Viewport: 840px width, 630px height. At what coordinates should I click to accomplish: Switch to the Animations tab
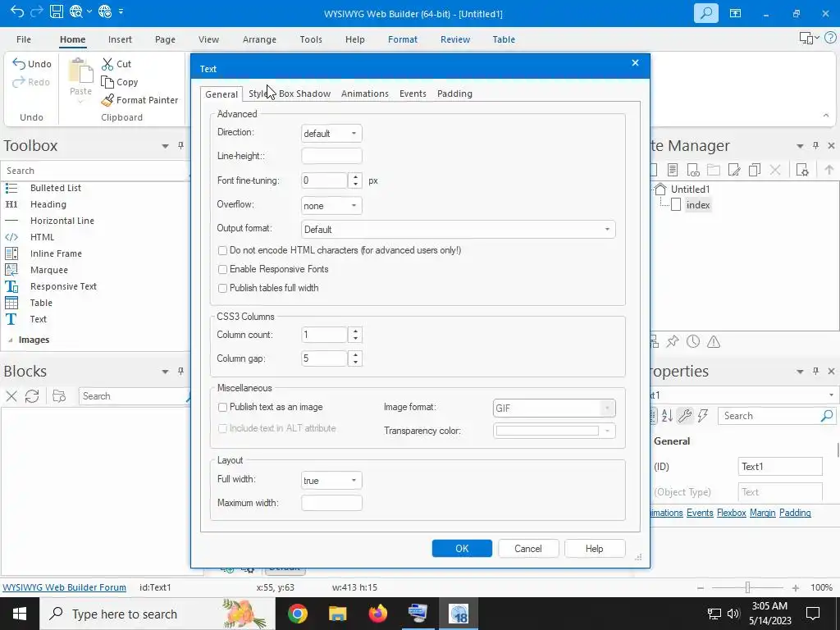(x=365, y=94)
